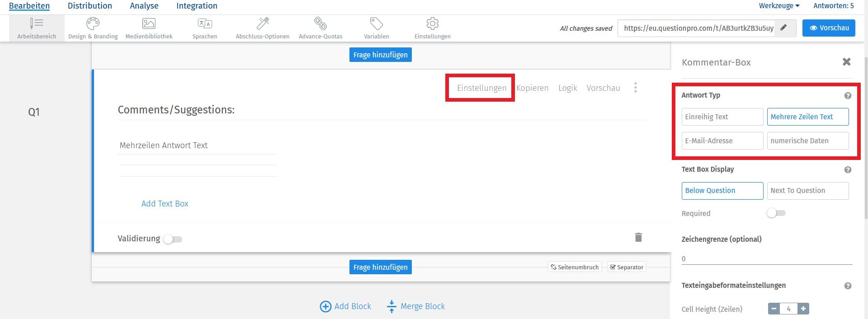Select E-Mail-Adresse answer type
Screen dimensions: 868x319
(x=722, y=141)
